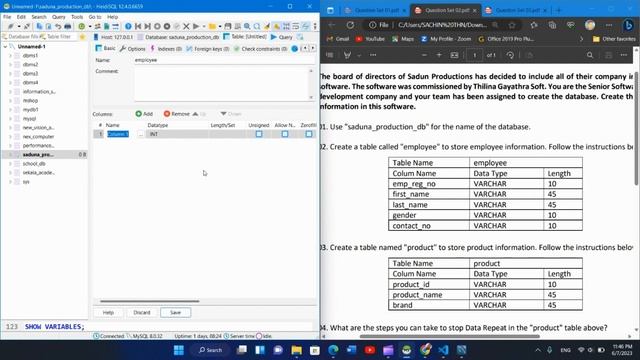Open the Query menu in HeidiSQL

[x=58, y=17]
